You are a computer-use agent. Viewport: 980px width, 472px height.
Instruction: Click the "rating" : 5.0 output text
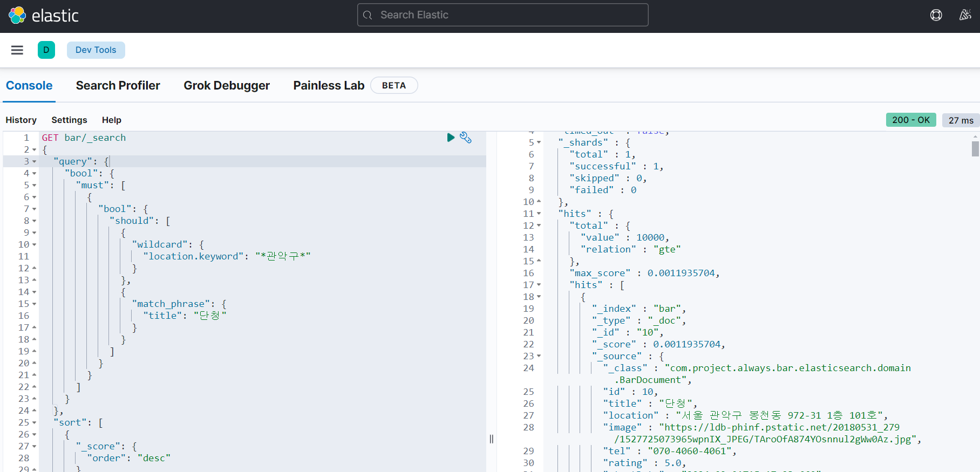(x=644, y=463)
